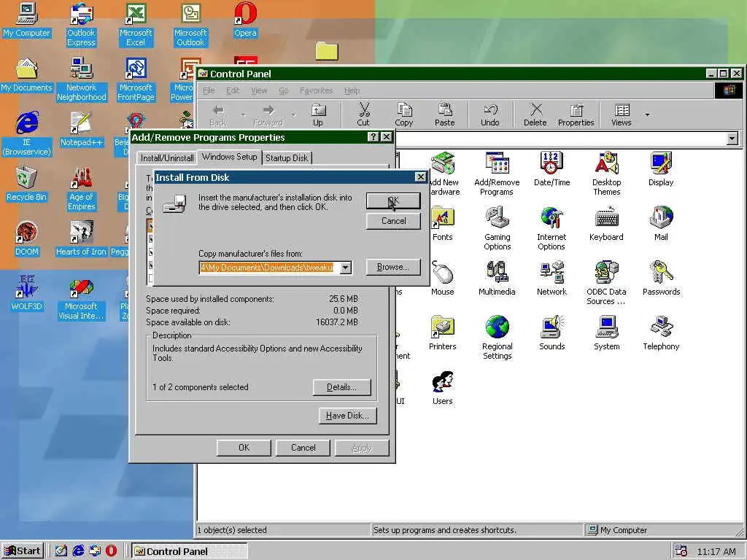Open the View menu in Control Panel
The image size is (747, 560).
(259, 90)
